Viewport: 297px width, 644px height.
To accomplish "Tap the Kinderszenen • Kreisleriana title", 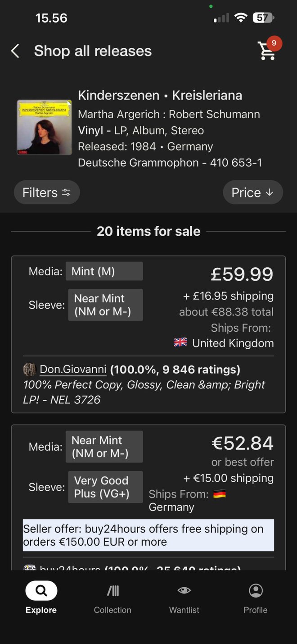I will tap(160, 96).
